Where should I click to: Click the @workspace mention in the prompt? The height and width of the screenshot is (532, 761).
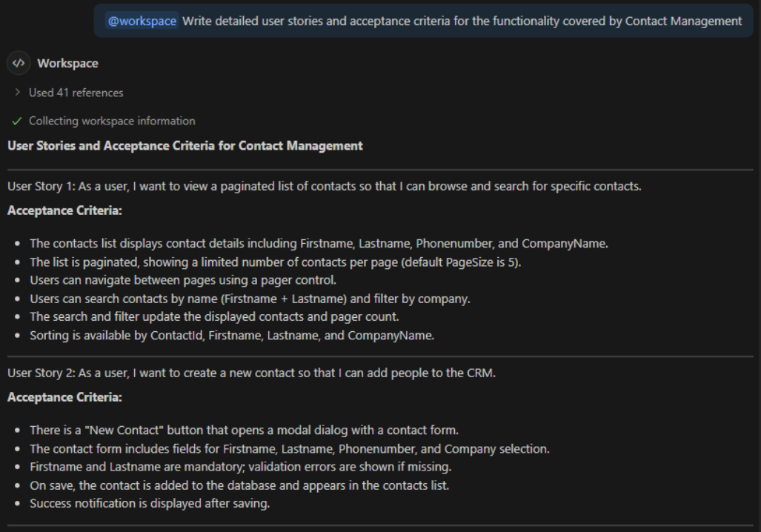(142, 21)
